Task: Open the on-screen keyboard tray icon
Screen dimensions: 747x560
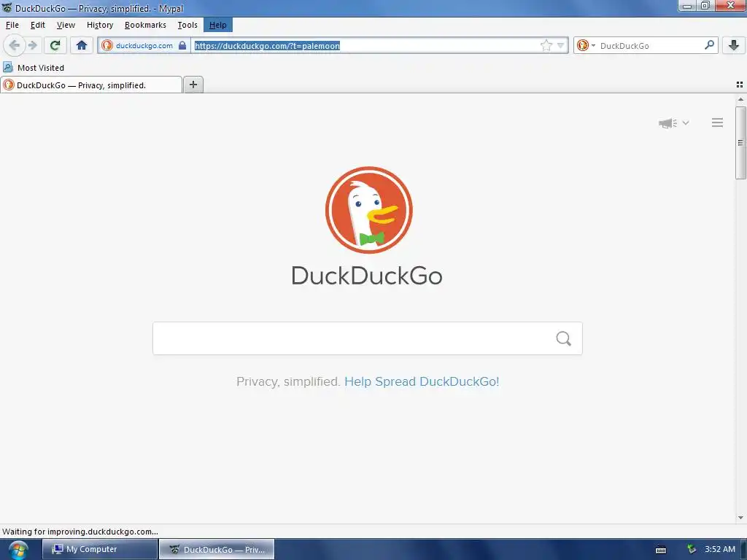Action: (x=661, y=550)
